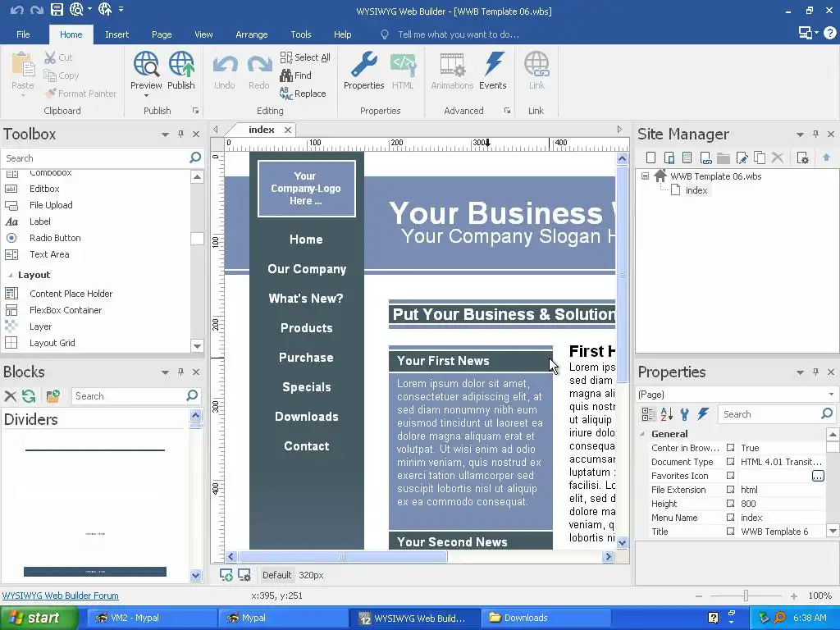Toggle responsive marker for Document Type
This screenshot has height=630, width=840.
click(730, 462)
